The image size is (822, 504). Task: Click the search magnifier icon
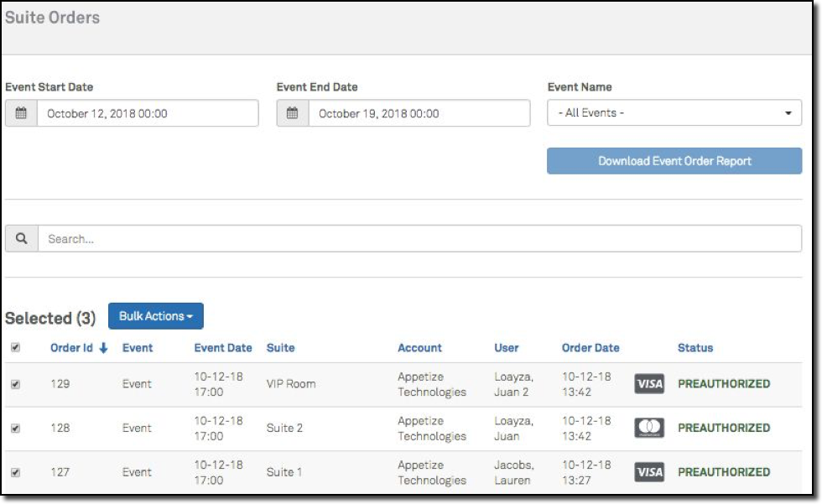click(22, 239)
